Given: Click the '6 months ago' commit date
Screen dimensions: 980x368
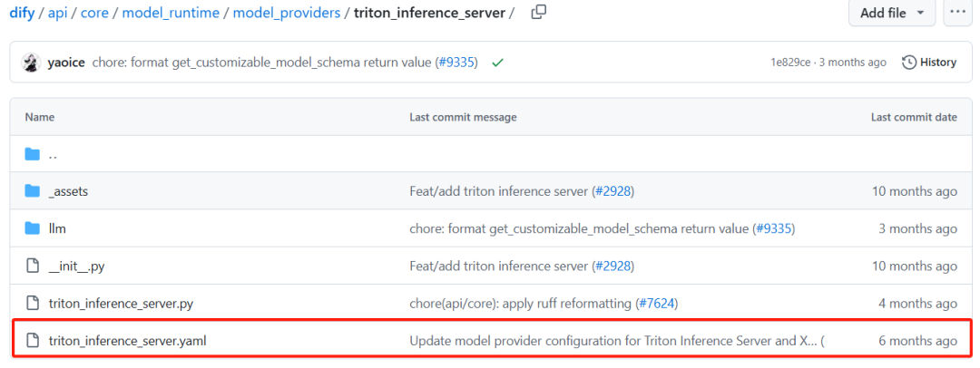Looking at the screenshot, I should point(917,341).
